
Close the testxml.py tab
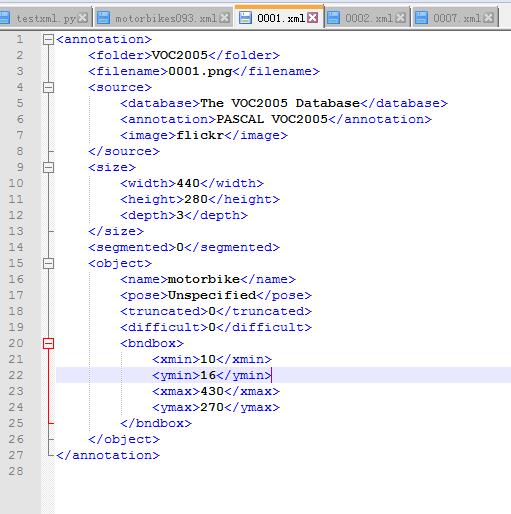click(82, 18)
